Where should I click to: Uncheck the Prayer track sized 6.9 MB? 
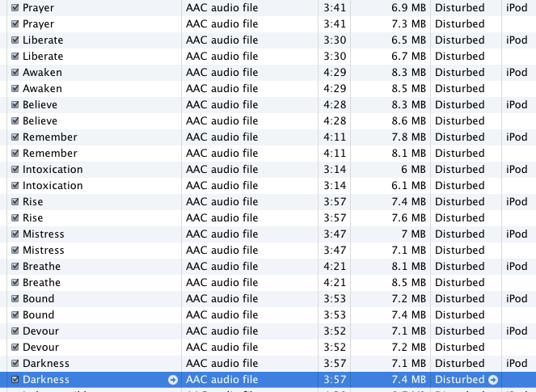point(15,7)
